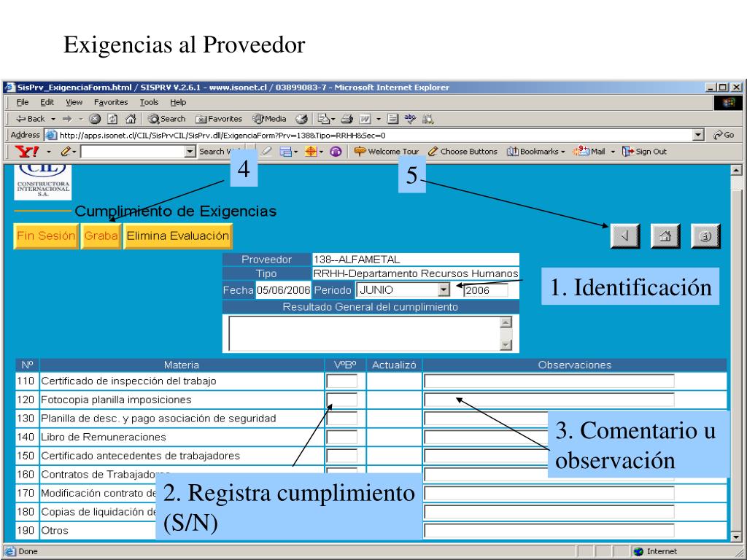
Task: Click the page scrollbar up arrow
Action: [x=736, y=171]
